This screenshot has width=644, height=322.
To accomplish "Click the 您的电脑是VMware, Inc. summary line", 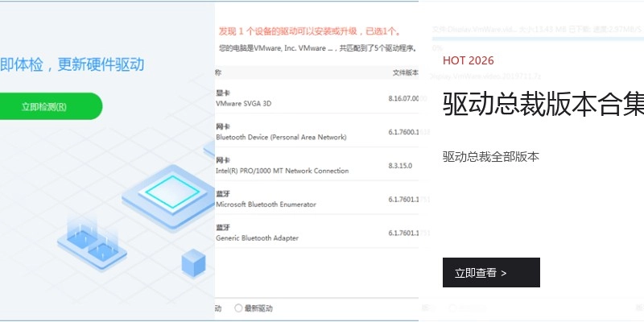I will click(318, 48).
